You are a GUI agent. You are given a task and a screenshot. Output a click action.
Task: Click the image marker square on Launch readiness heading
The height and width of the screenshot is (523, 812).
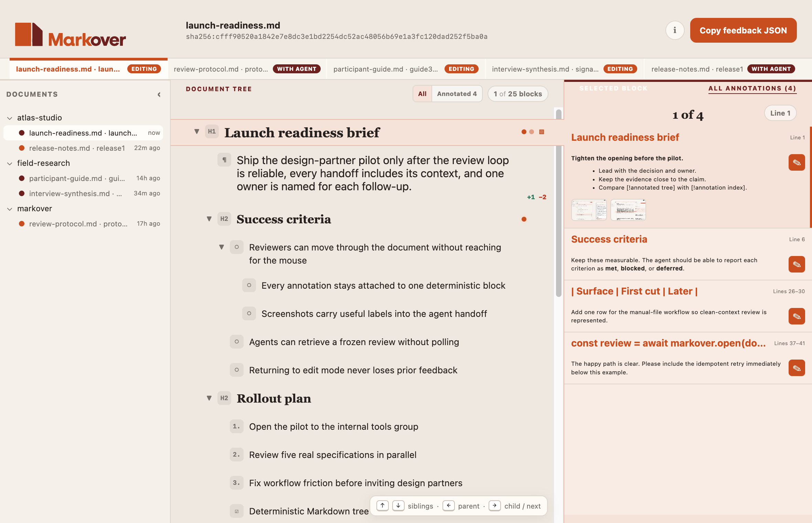[x=542, y=132]
